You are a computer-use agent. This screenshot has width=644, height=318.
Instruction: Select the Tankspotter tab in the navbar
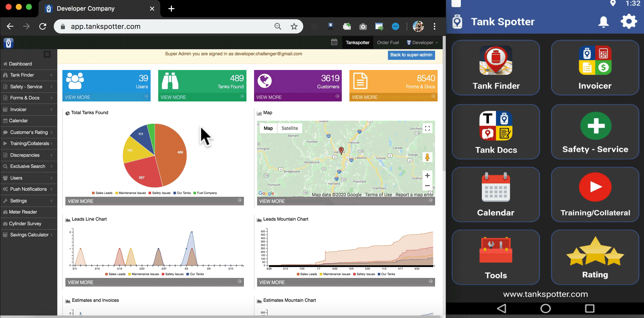tap(357, 42)
